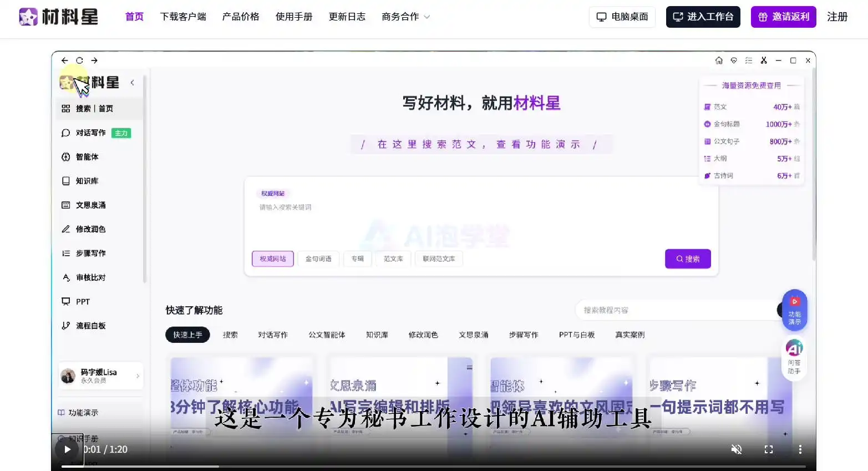Click the book icon beside 功能演示 in sidebar
The image size is (868, 471).
pos(61,413)
